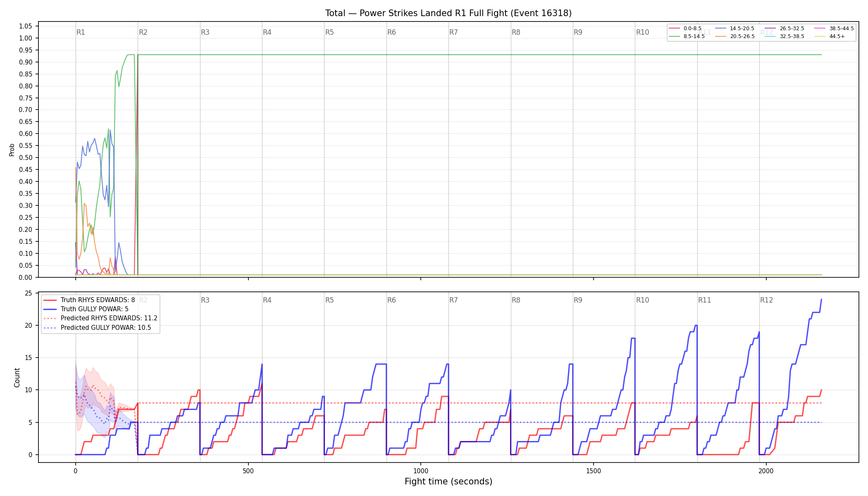Click the 0.00 tick on the Prob axis
This screenshot has height=496, width=868.
[26, 277]
